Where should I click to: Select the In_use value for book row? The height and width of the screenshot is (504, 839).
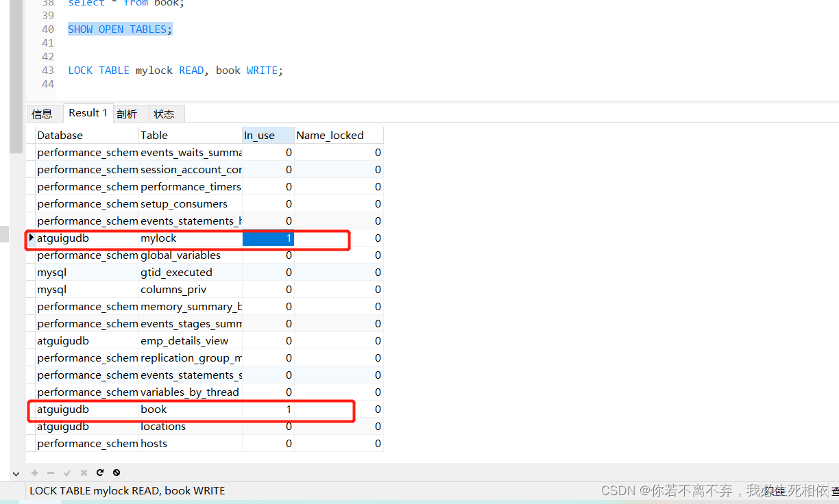point(268,409)
